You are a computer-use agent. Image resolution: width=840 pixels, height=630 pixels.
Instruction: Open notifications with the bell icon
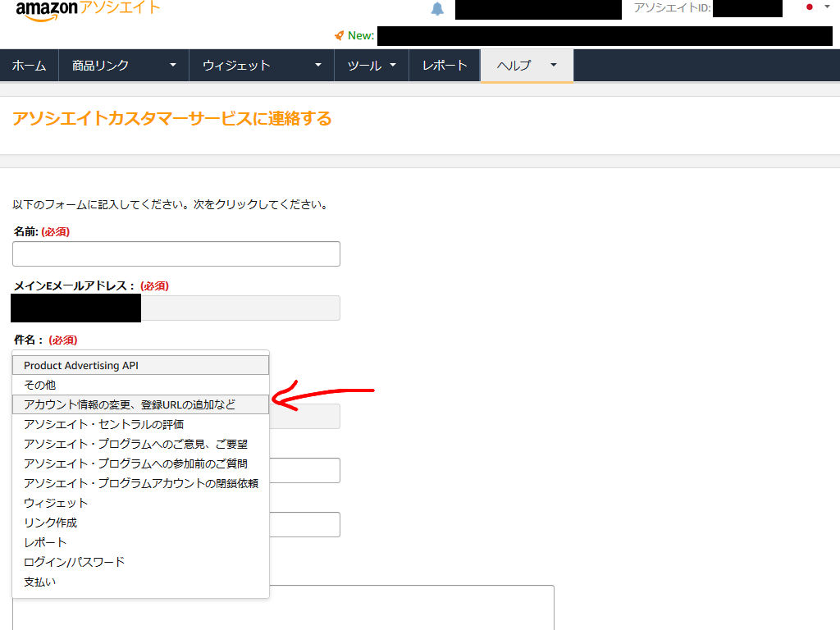click(436, 9)
